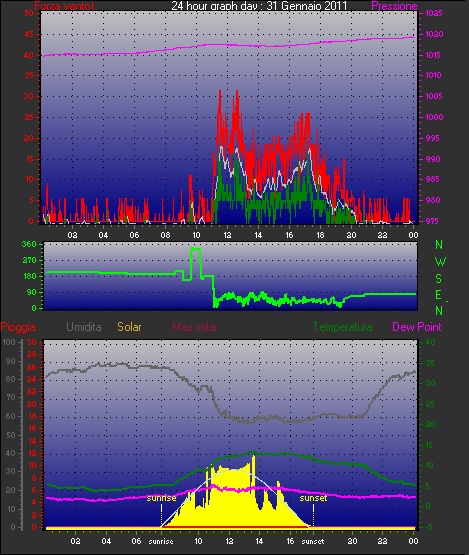Click the 'Forza vento' wind-speed title
The image size is (469, 555).
point(64,5)
